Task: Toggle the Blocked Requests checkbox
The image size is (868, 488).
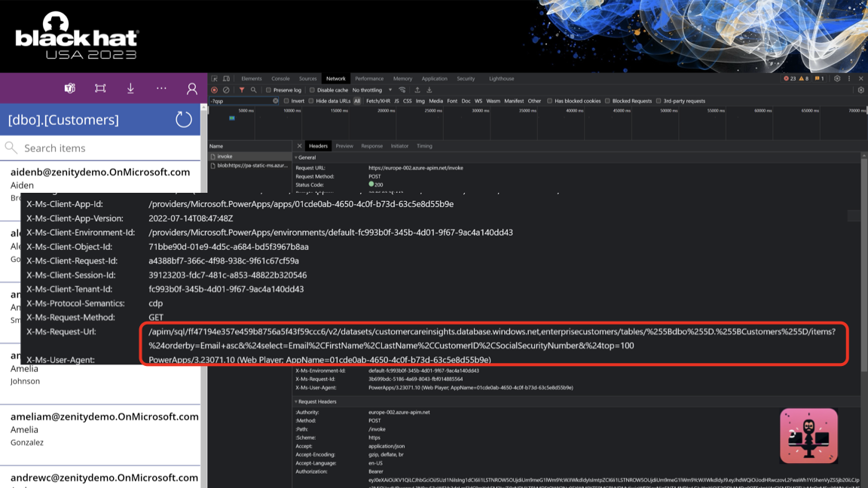Action: pos(607,101)
